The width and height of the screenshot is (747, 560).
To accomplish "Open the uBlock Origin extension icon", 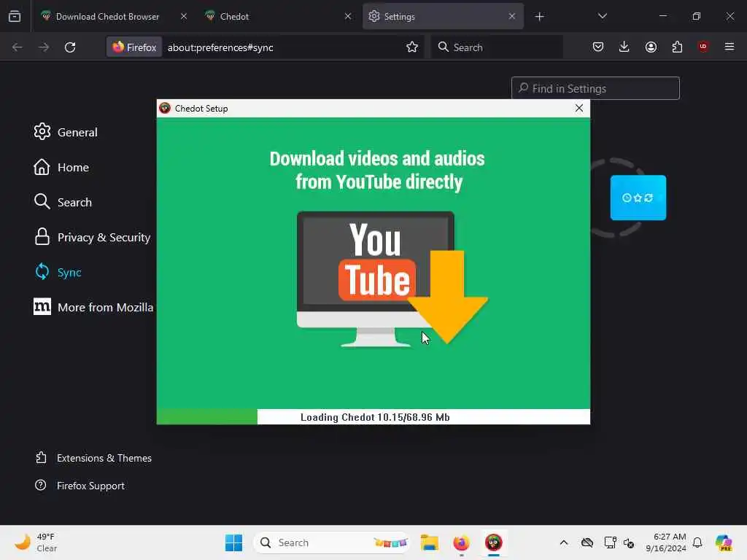I will click(703, 47).
